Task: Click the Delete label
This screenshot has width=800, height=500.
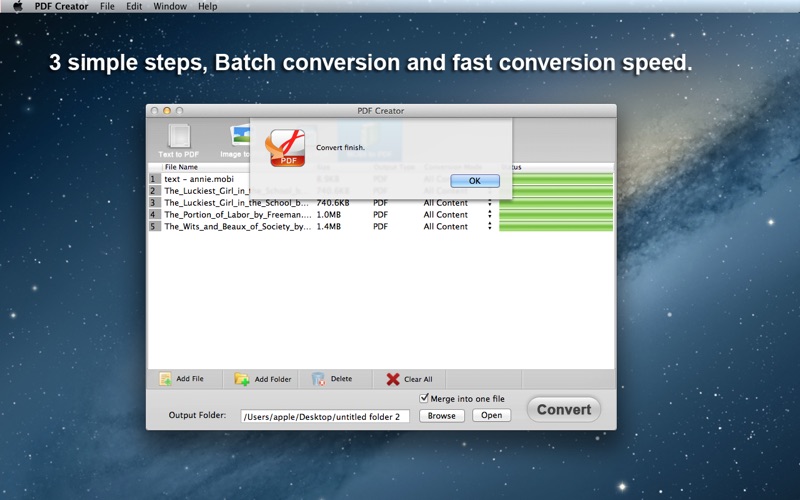Action: [341, 379]
